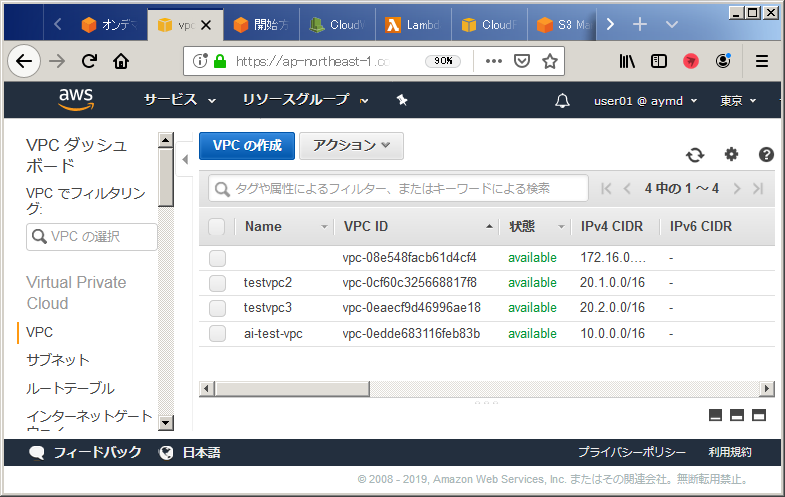Expand the サービス menu
The width and height of the screenshot is (785, 497).
(180, 100)
